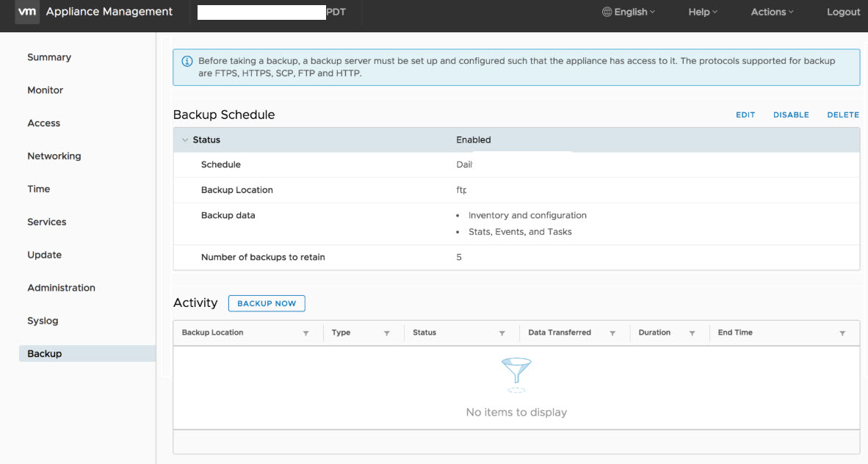868x464 pixels.
Task: Go to the Summary page
Action: coord(49,57)
